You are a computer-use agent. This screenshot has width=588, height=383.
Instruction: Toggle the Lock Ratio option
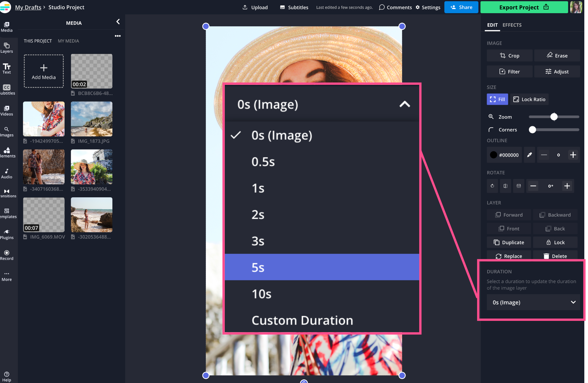pyautogui.click(x=529, y=99)
